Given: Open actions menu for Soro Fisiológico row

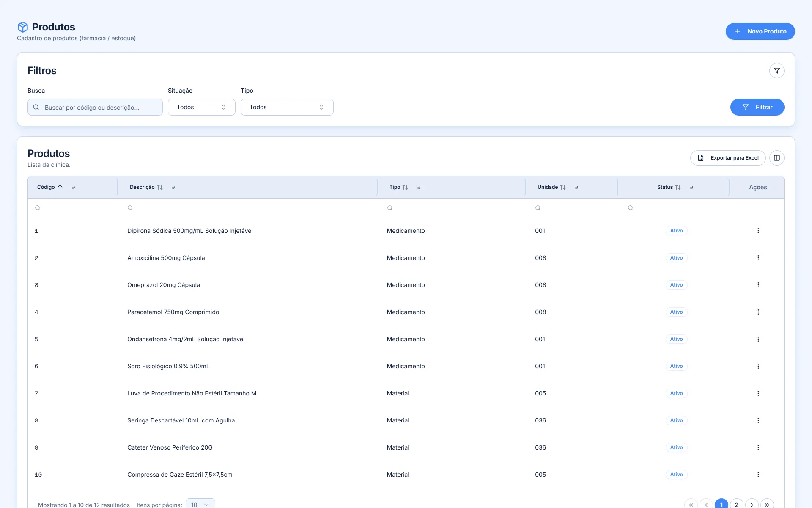Looking at the screenshot, I should pyautogui.click(x=758, y=366).
